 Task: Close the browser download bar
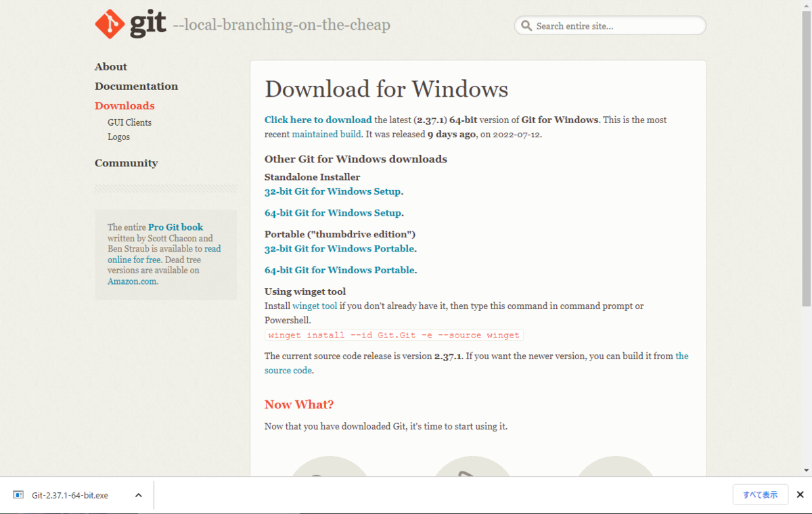[x=800, y=494]
